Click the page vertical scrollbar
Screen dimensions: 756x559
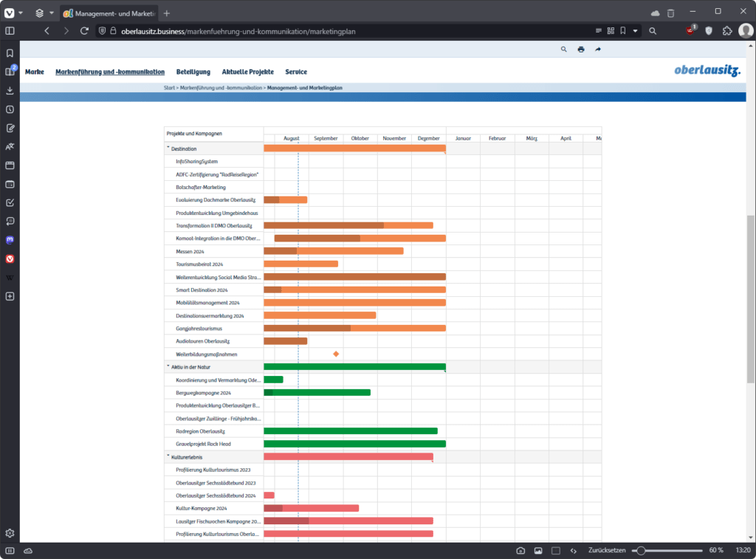point(751,299)
